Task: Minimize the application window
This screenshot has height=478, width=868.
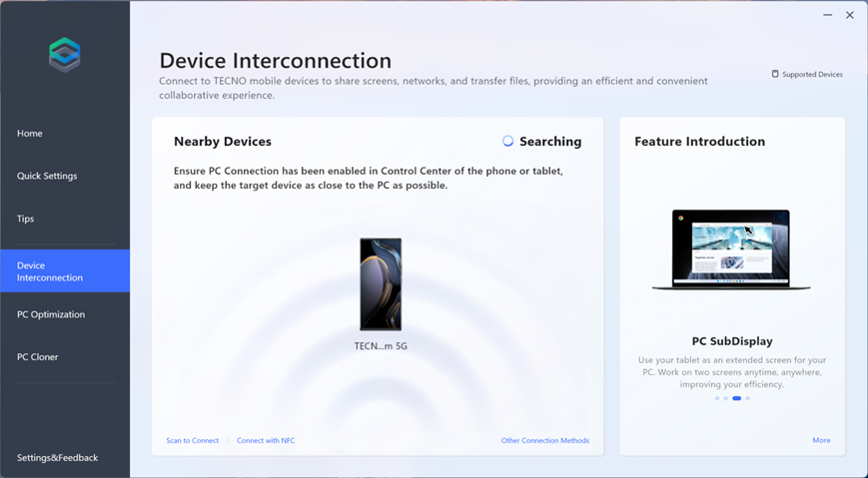Action: (828, 15)
